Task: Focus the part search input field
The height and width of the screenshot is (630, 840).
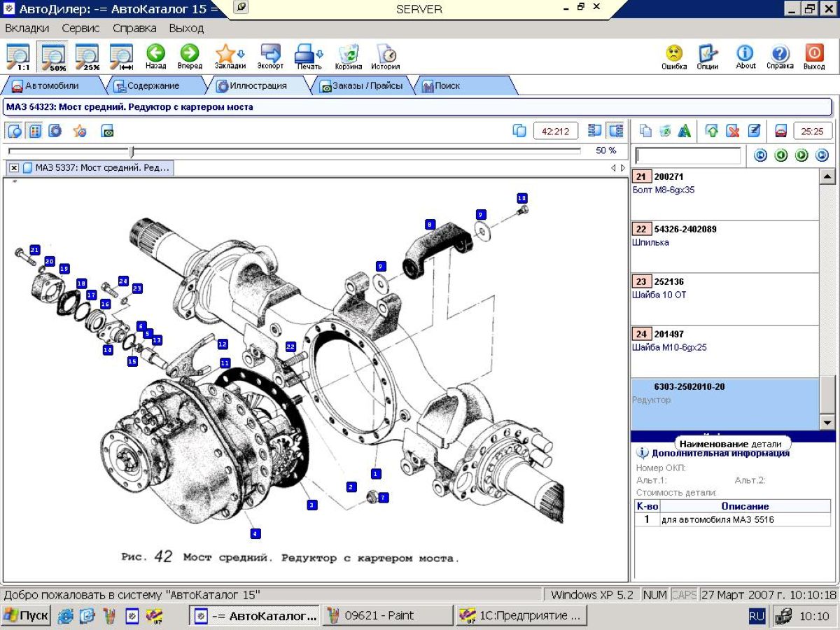Action: 687,155
